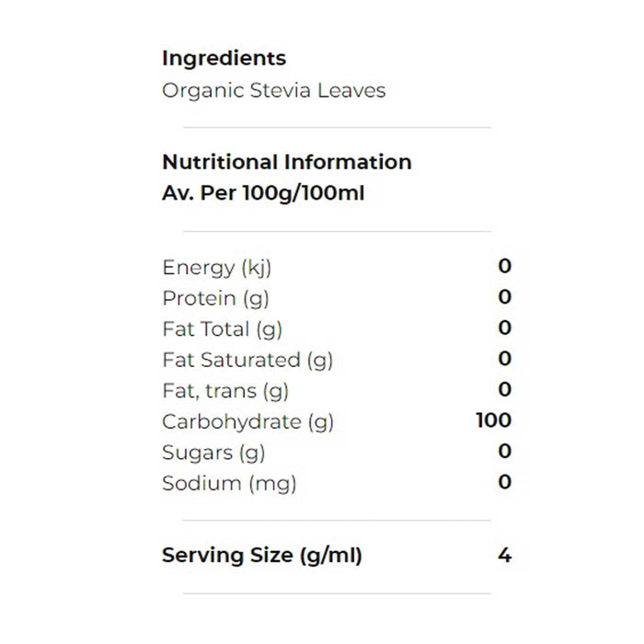
Task: Select the Carbohydrate (g) label
Action: (247, 421)
